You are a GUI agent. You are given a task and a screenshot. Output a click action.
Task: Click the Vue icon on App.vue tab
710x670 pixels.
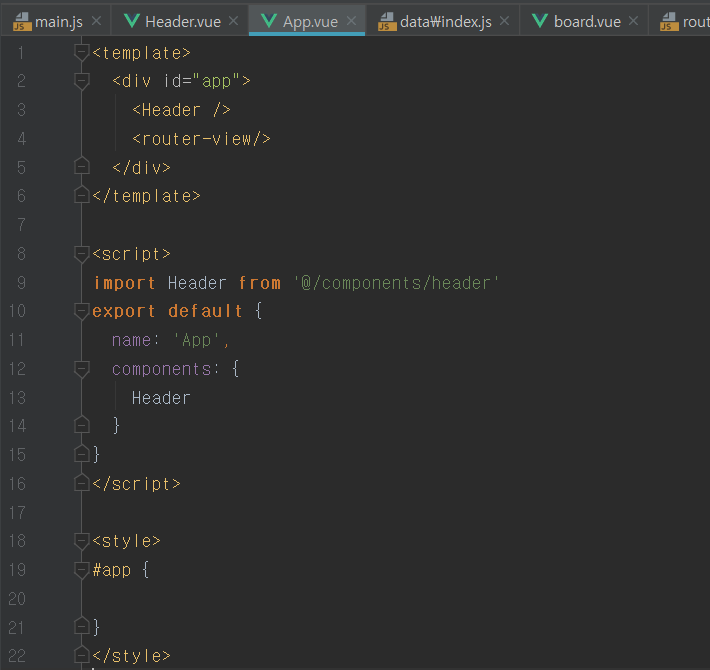(x=269, y=20)
